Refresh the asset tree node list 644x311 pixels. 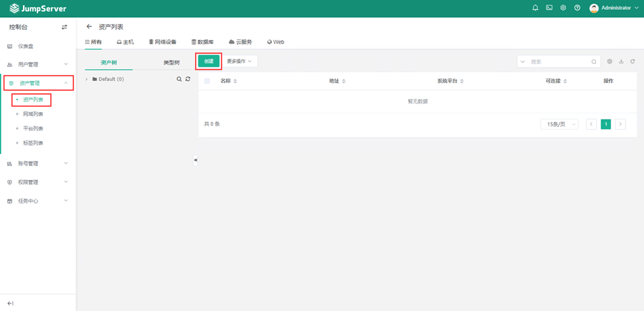pos(188,79)
